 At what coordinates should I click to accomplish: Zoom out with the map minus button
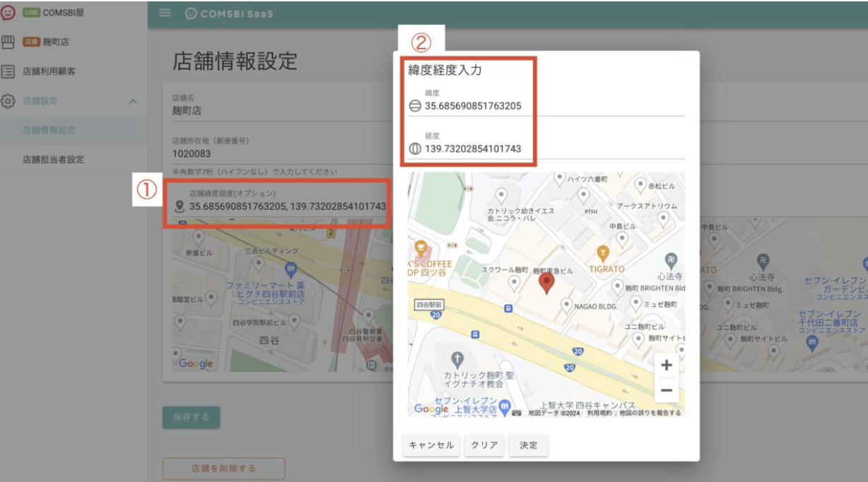[666, 390]
